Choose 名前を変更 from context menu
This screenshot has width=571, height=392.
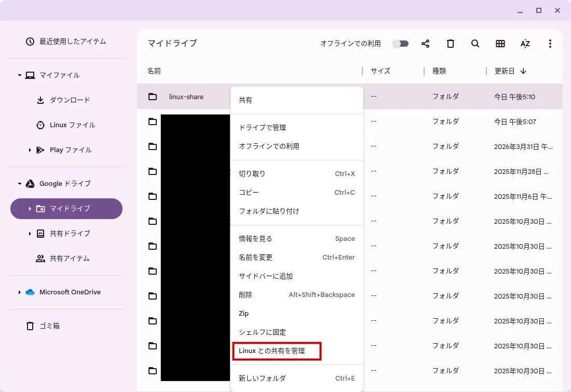[x=297, y=258]
